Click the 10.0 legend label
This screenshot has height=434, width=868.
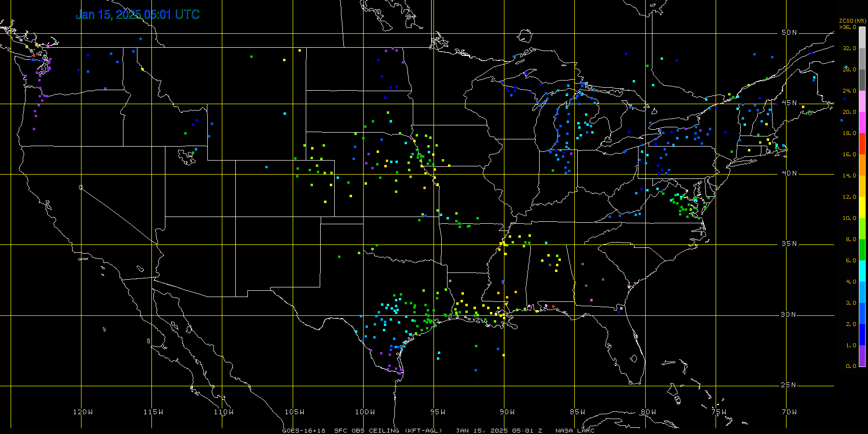850,218
